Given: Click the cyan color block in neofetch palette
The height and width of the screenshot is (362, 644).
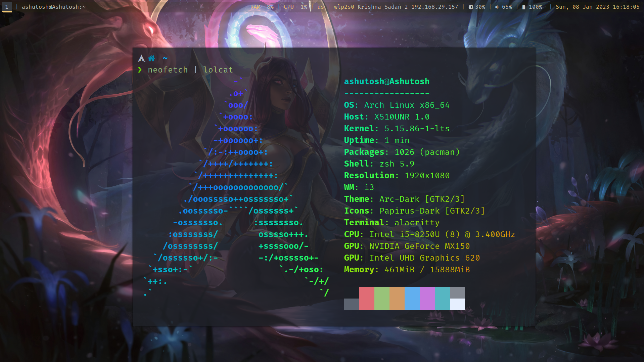Looking at the screenshot, I should (x=442, y=298).
